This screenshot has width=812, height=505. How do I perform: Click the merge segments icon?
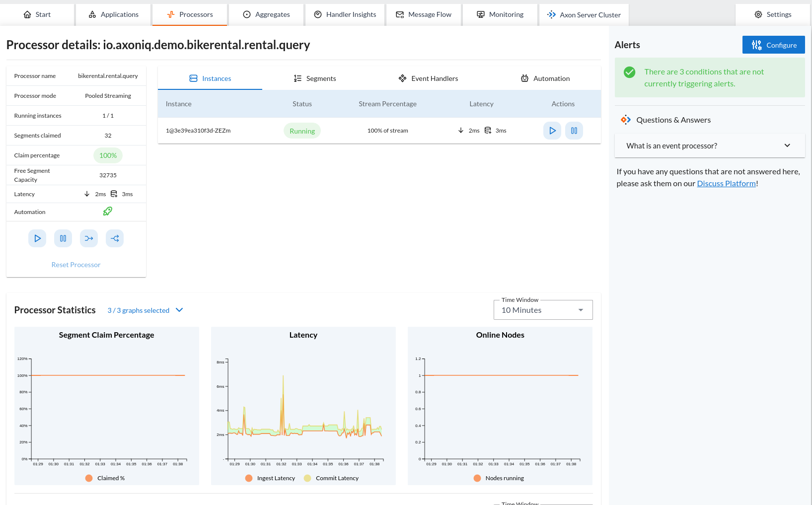pyautogui.click(x=89, y=238)
